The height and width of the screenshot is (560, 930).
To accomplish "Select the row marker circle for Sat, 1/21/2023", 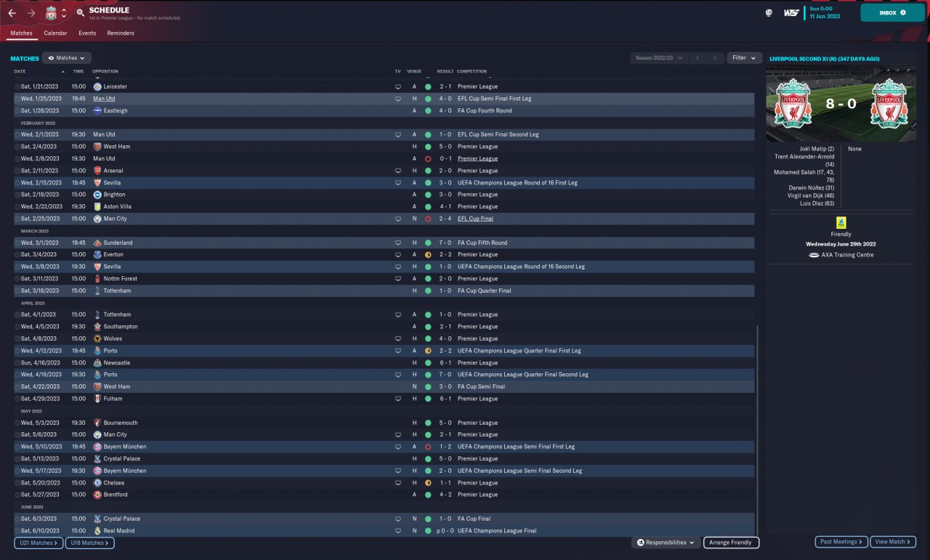I will 17,86.
